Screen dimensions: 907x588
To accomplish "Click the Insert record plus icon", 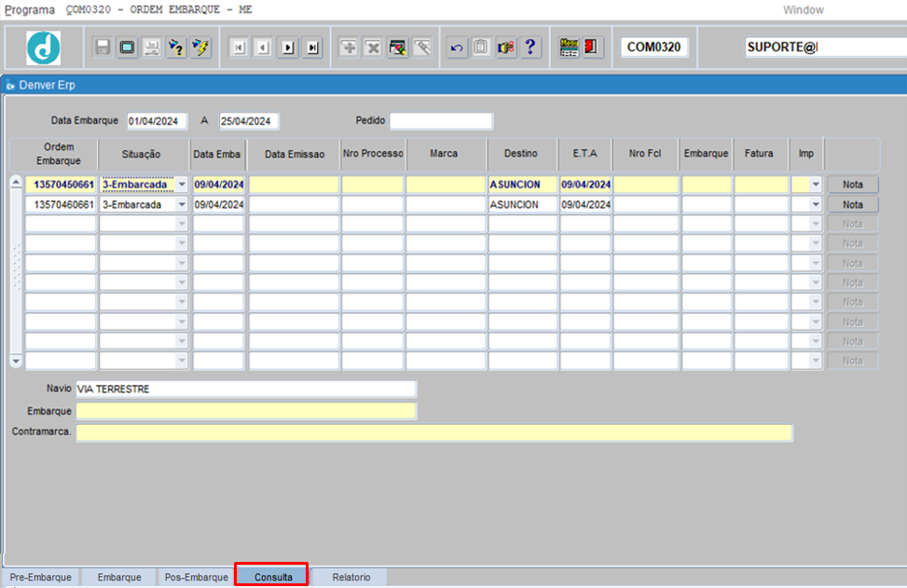I will point(349,48).
